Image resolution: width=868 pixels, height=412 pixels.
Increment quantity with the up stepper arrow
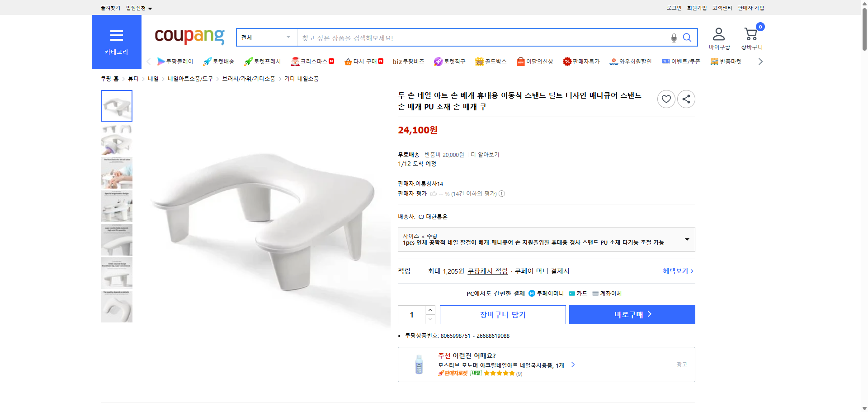coord(430,309)
